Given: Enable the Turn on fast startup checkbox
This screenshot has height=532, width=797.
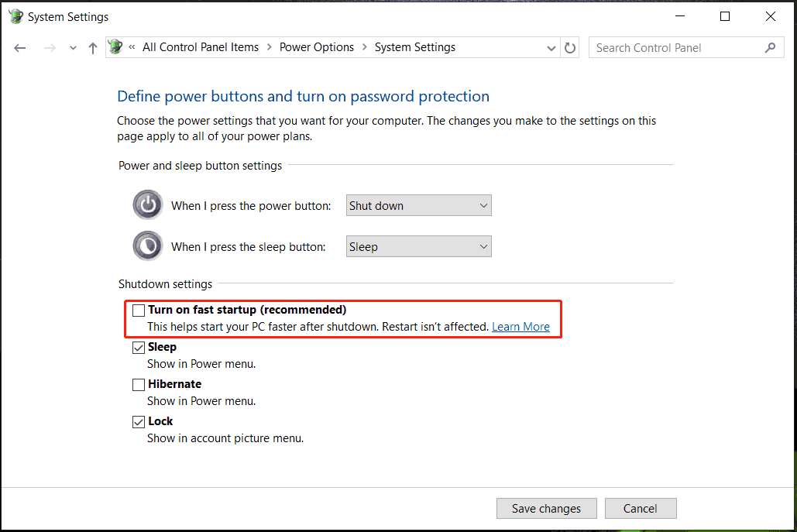Looking at the screenshot, I should [139, 311].
